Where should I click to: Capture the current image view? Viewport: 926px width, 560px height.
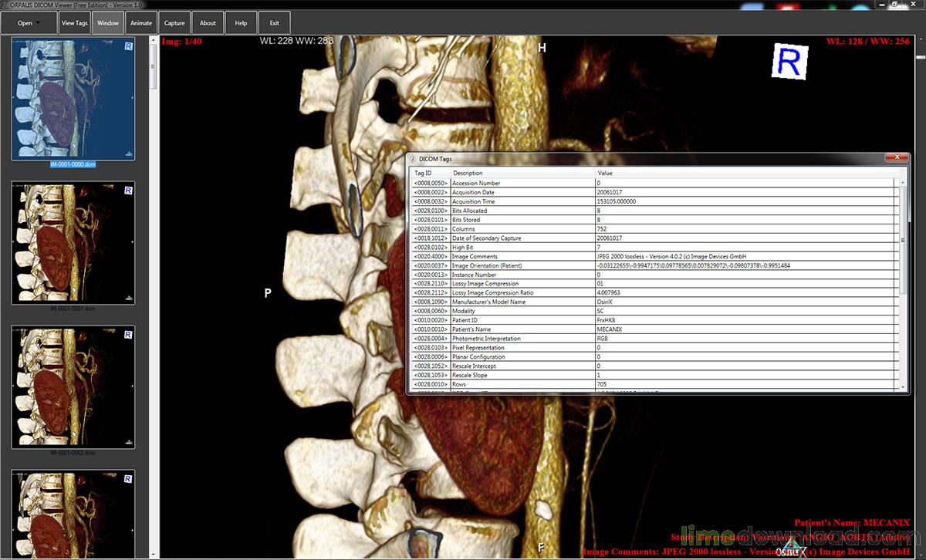pos(174,22)
